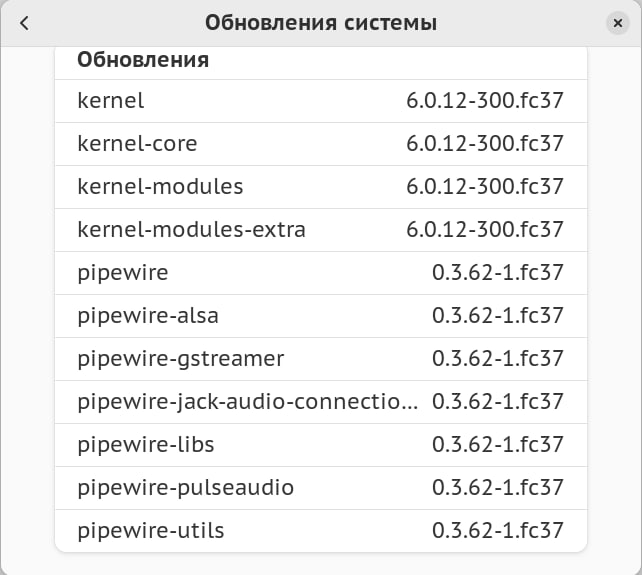
Task: Select the kernel-core package entry
Action: pos(137,143)
